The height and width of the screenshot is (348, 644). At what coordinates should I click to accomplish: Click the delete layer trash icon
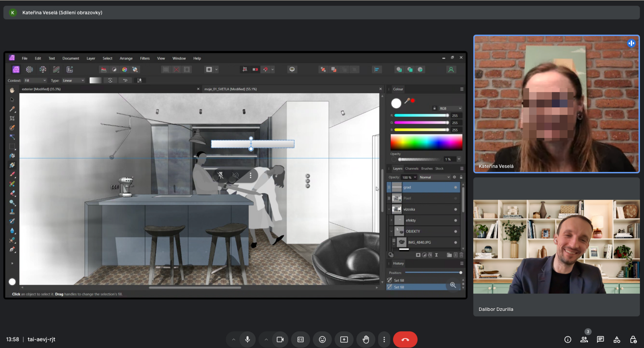pos(461,255)
